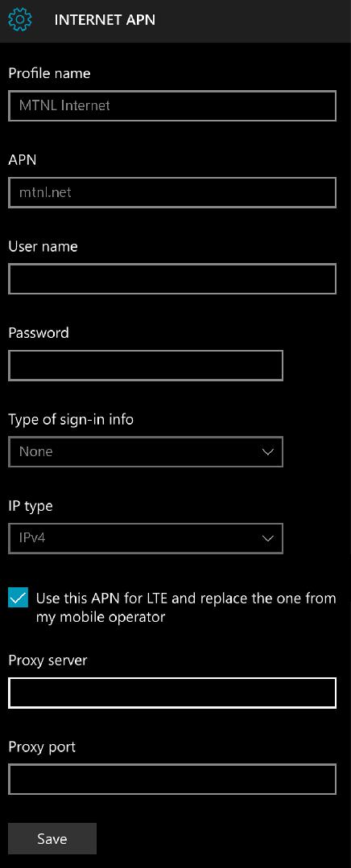Click into the Proxy port field
This screenshot has height=868, width=351.
[x=172, y=780]
